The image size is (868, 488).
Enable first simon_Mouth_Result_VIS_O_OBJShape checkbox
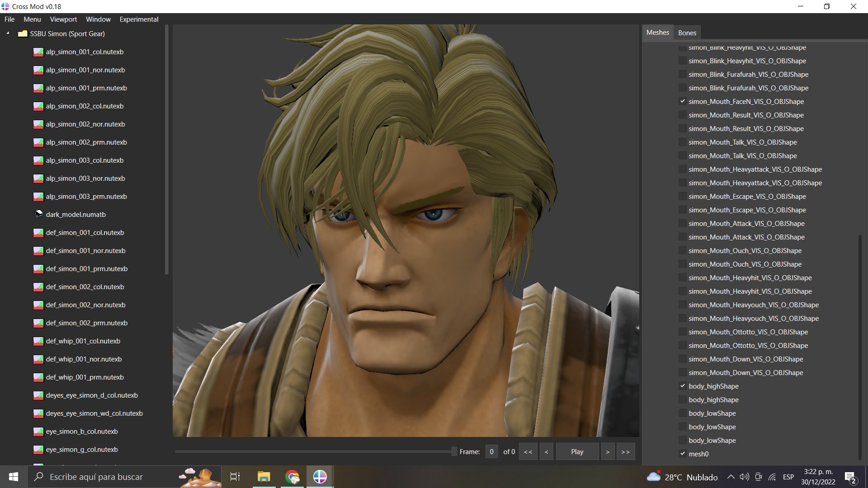point(683,115)
